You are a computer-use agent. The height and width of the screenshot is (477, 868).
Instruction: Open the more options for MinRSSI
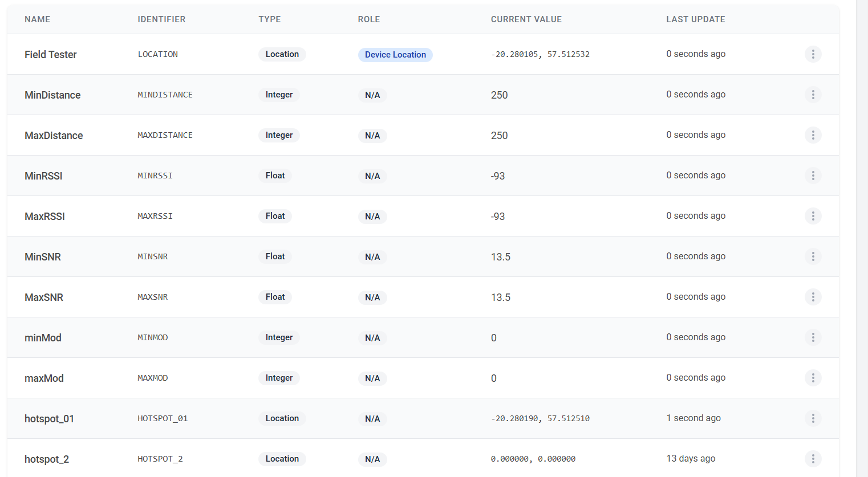tap(813, 176)
